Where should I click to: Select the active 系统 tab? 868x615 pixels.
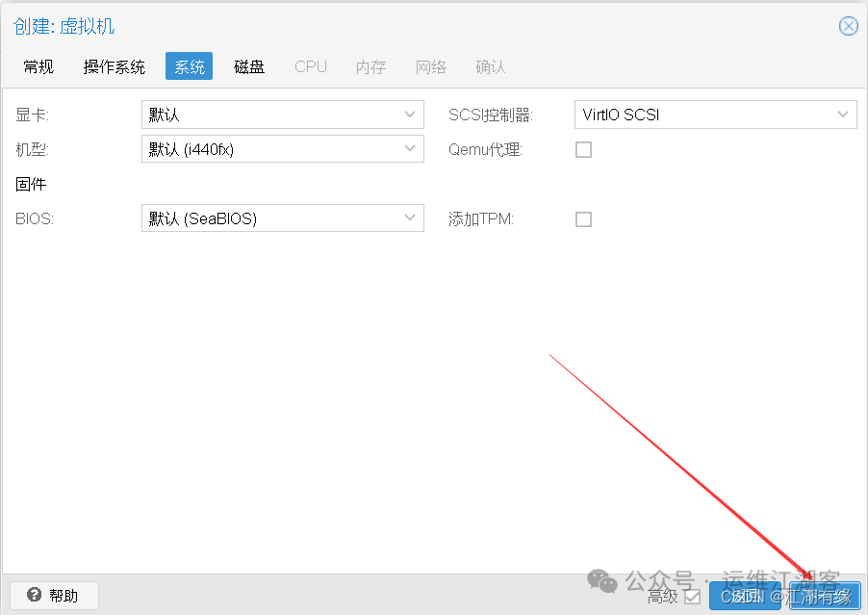pos(190,66)
